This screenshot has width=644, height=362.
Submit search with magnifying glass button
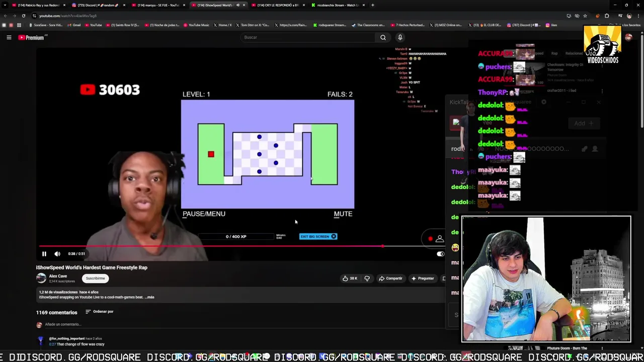coord(383,37)
